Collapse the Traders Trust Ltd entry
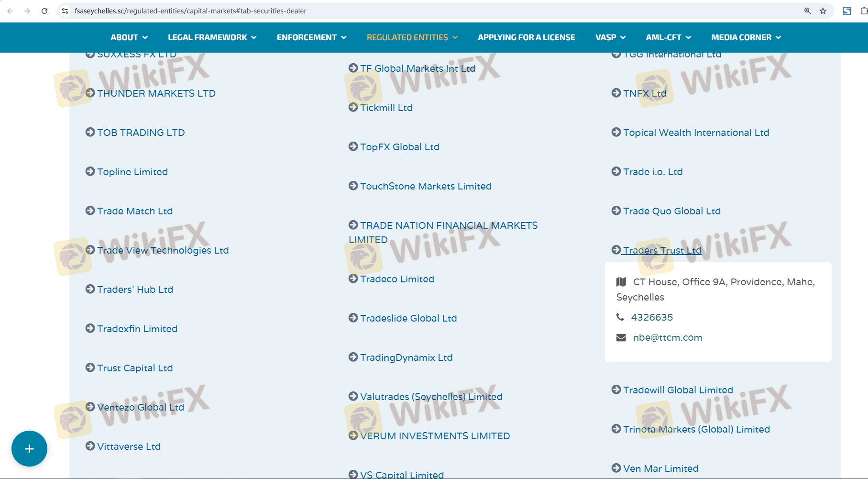The image size is (868, 479). tap(662, 250)
